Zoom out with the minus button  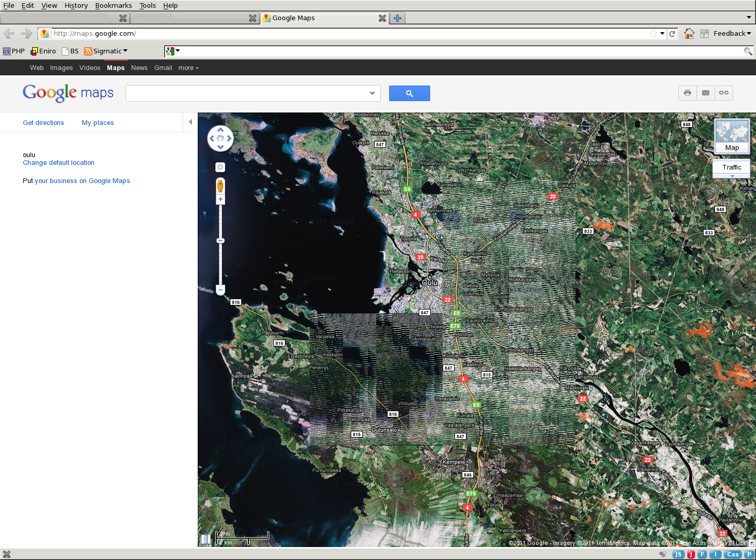click(x=220, y=289)
